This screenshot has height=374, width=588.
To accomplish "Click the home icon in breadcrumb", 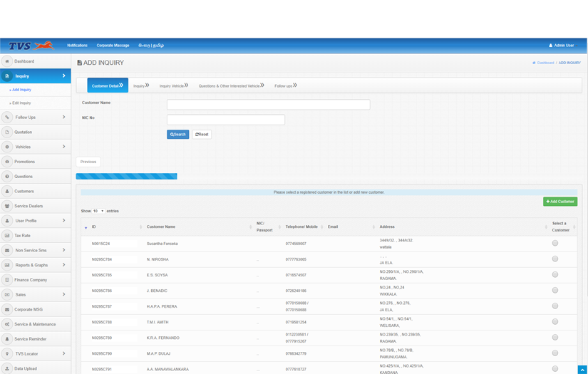I will (x=534, y=63).
